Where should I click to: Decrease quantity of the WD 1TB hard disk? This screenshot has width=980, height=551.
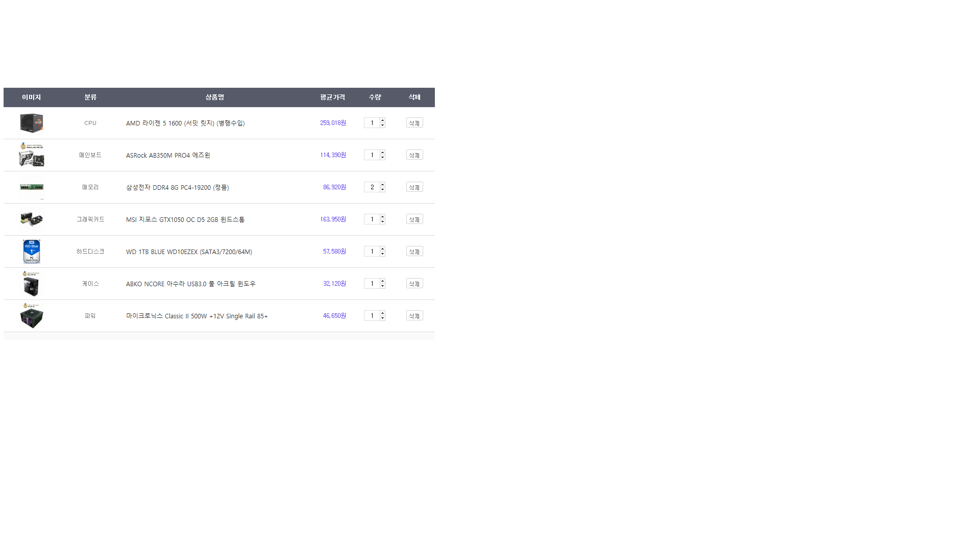[383, 254]
